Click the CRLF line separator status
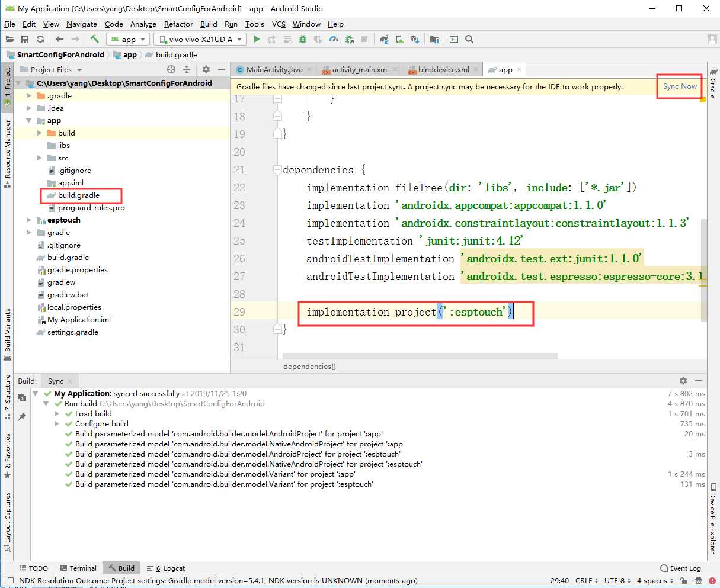The image size is (720, 588). [586, 581]
